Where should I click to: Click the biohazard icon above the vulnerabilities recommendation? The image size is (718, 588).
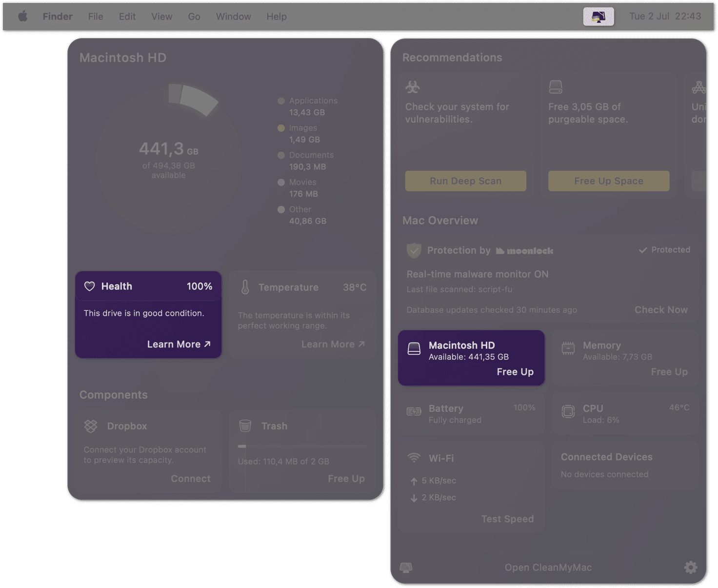[413, 87]
